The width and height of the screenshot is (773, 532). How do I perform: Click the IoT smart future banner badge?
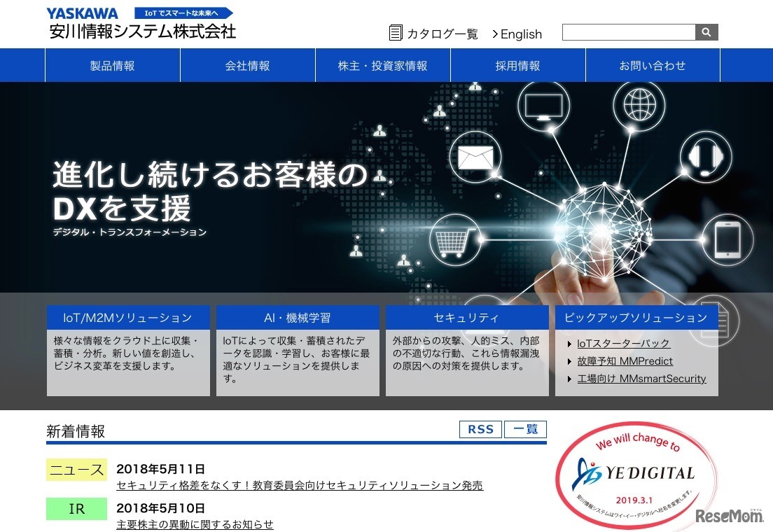[184, 13]
